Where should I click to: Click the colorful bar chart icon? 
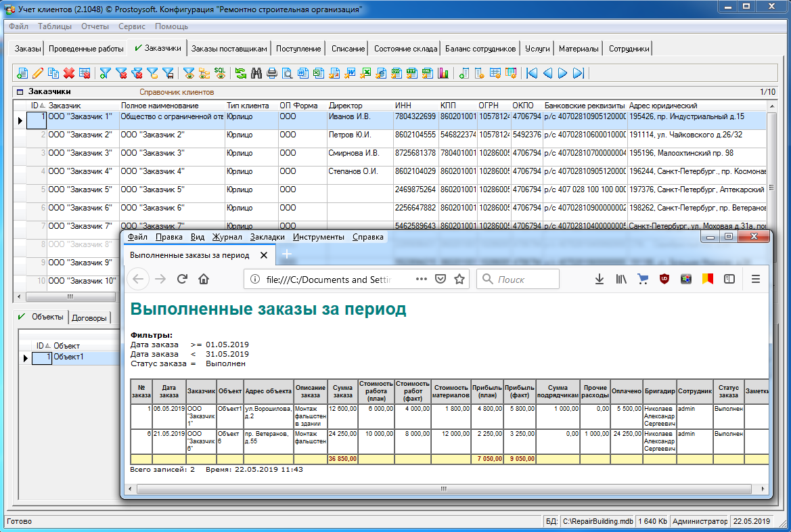pos(444,73)
